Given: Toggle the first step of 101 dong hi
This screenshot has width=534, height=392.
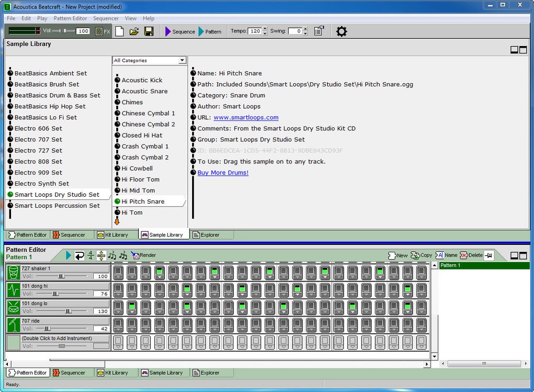Looking at the screenshot, I should point(118,289).
